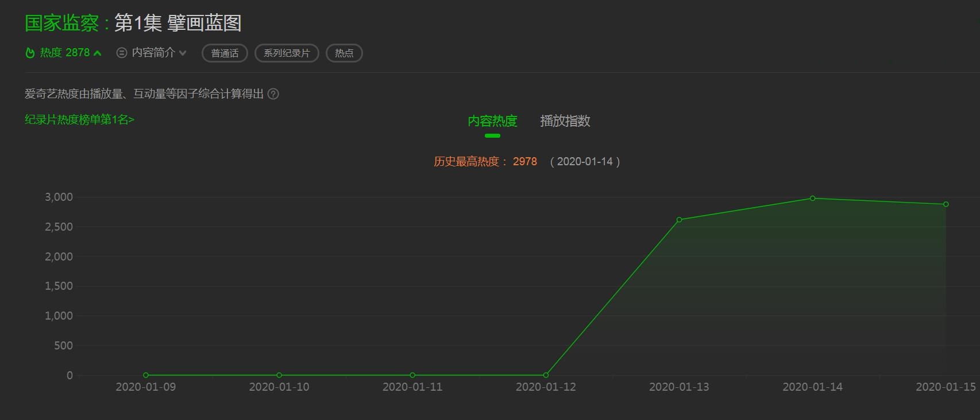Click the 2020-01-12 data point
980x420 pixels.
point(546,375)
